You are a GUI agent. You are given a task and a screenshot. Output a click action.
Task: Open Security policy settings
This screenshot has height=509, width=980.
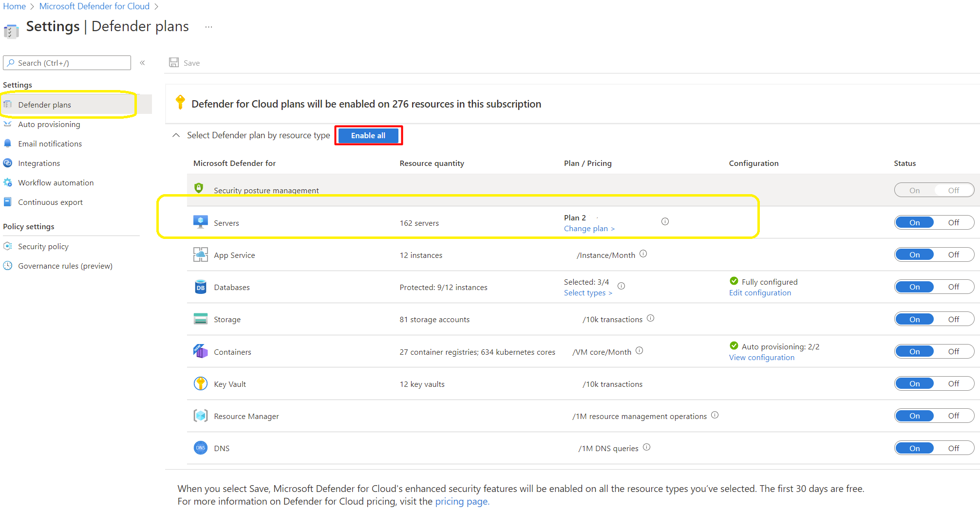[43, 246]
